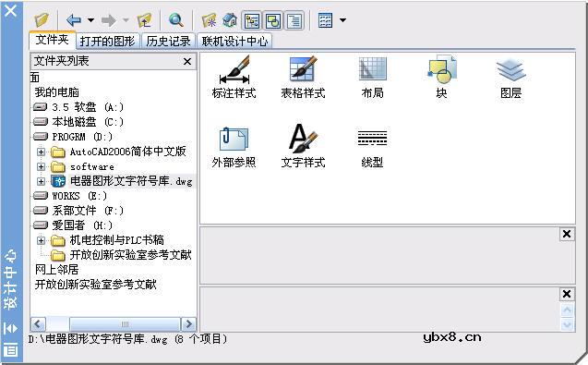588x365 pixels.
Task: Select WORKS (E:) drive
Action: point(70,196)
